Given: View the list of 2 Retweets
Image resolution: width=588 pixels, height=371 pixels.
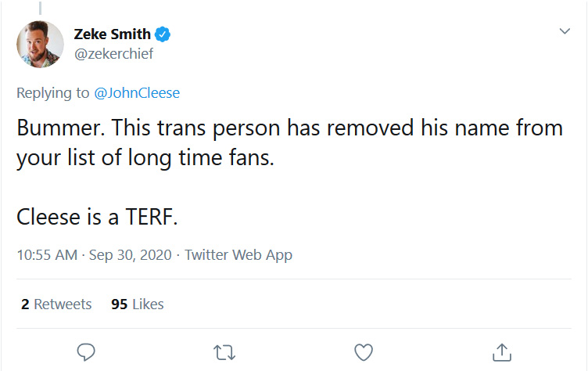Looking at the screenshot, I should click(56, 304).
